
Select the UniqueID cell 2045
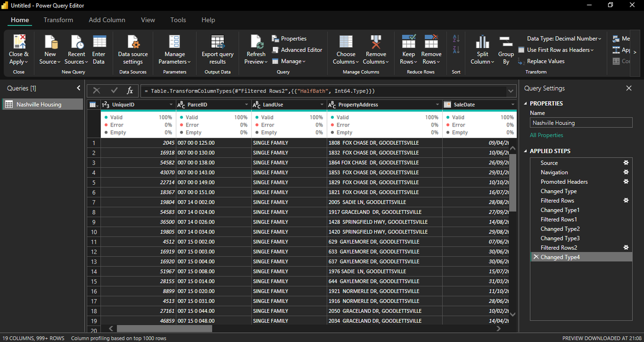[x=138, y=143]
